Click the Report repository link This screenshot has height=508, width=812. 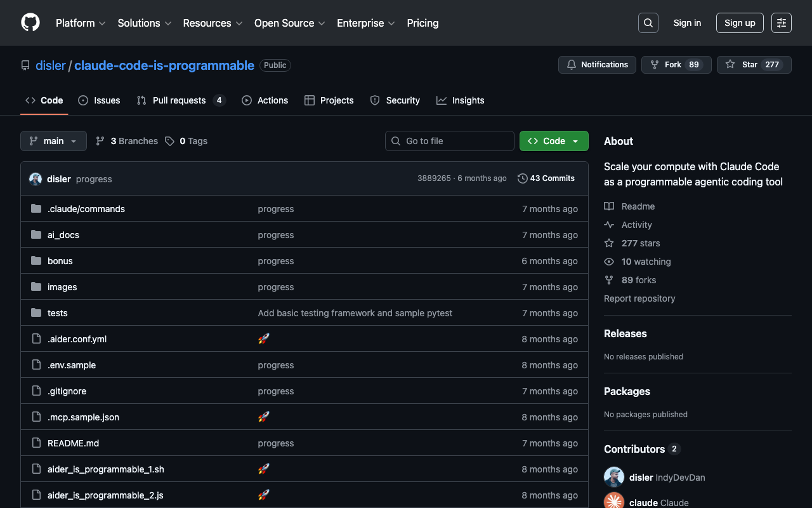[639, 298]
